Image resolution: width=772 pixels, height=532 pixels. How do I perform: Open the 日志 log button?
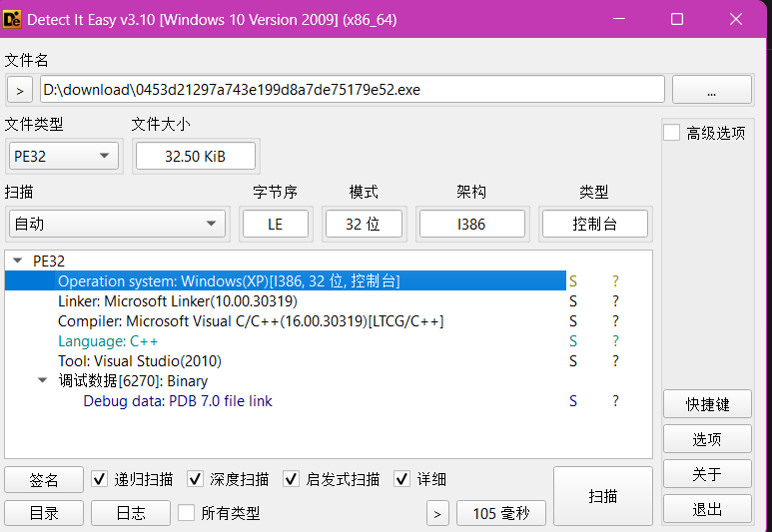pos(131,513)
